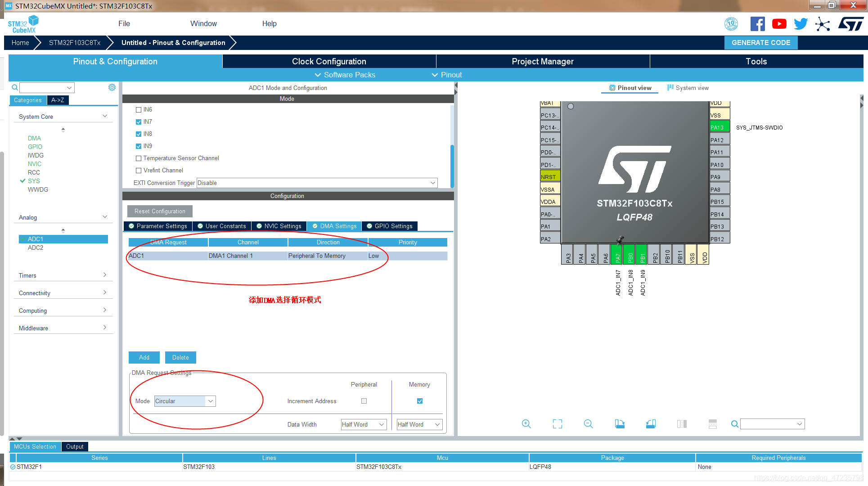The height and width of the screenshot is (486, 868).
Task: Open the Facebook icon in the header
Action: click(757, 24)
